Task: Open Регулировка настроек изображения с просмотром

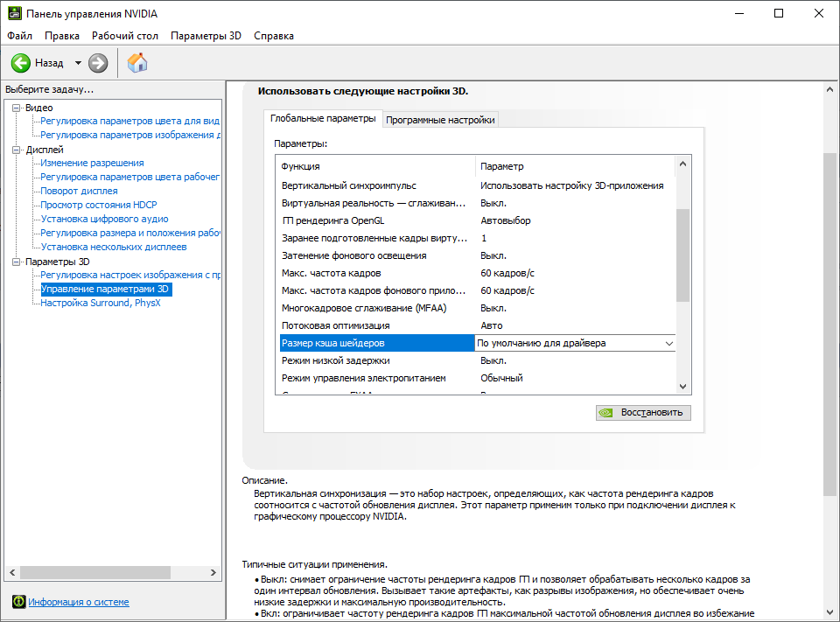Action: click(x=130, y=275)
